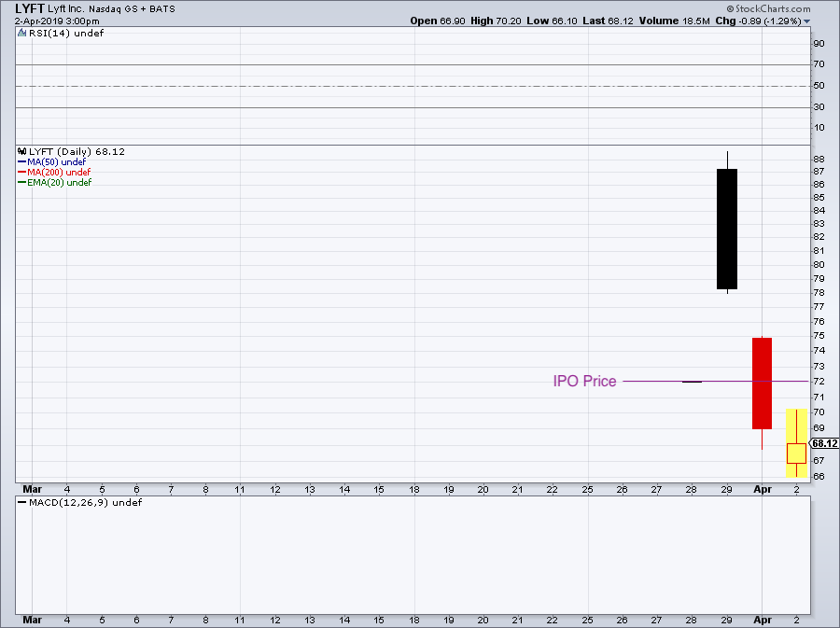Click the 50 level on the RSI axis
840x628 pixels.
click(x=819, y=86)
